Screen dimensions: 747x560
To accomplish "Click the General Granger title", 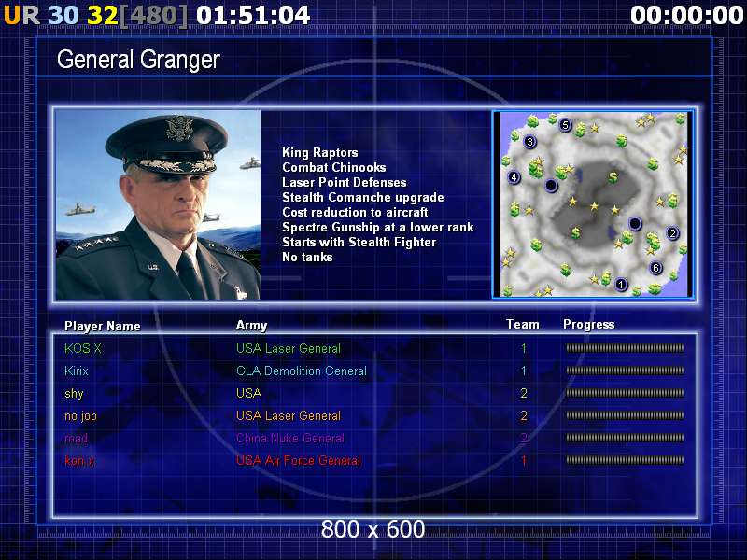I will click(138, 60).
